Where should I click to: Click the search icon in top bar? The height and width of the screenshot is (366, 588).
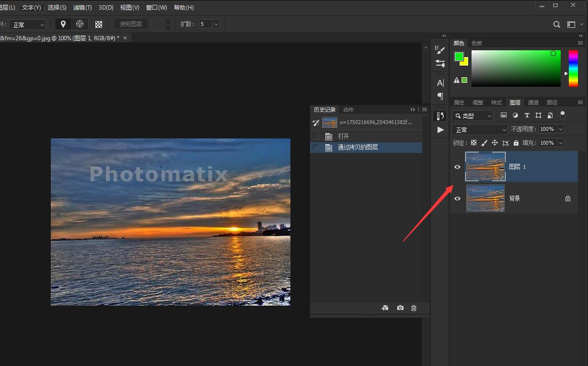click(556, 24)
